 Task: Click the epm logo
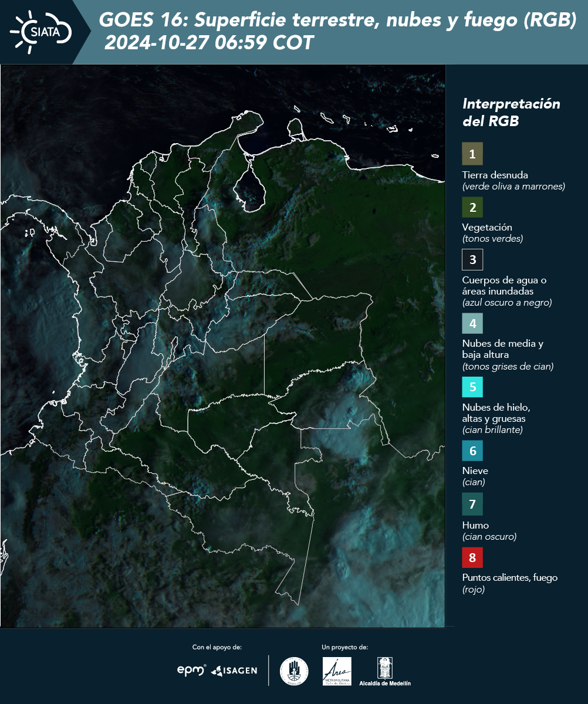pos(191,670)
